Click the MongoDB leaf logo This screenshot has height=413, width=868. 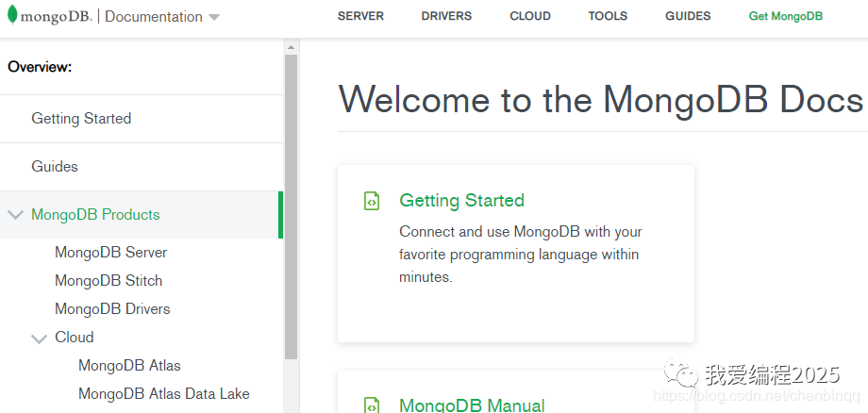12,15
